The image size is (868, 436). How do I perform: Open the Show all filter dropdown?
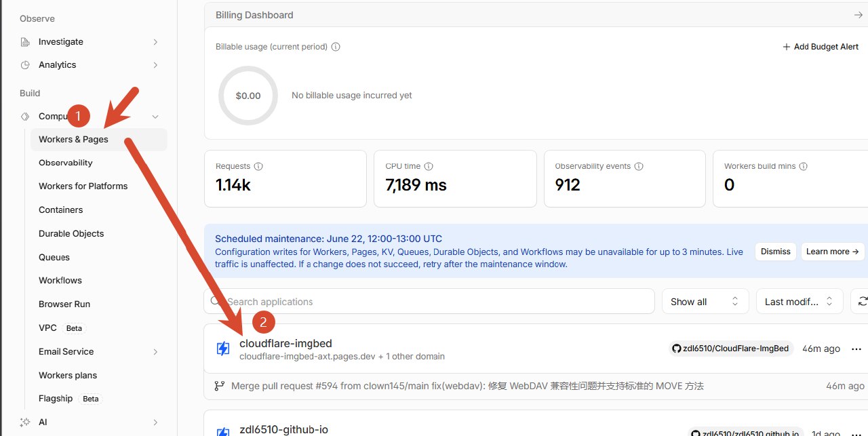tap(705, 302)
